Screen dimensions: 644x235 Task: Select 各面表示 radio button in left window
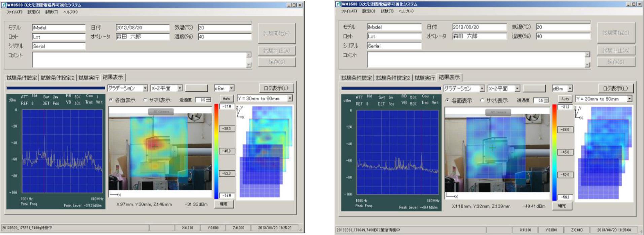click(111, 100)
